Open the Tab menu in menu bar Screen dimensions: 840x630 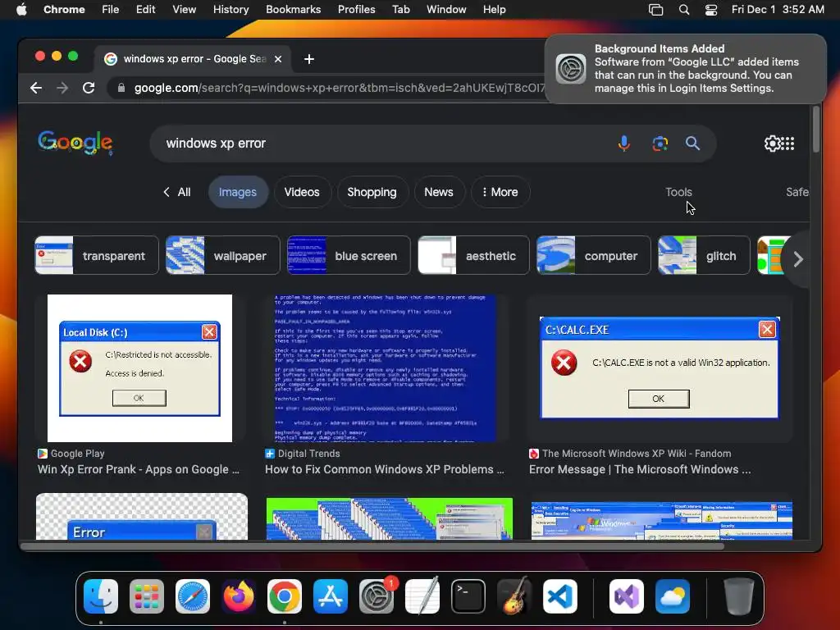tap(400, 10)
